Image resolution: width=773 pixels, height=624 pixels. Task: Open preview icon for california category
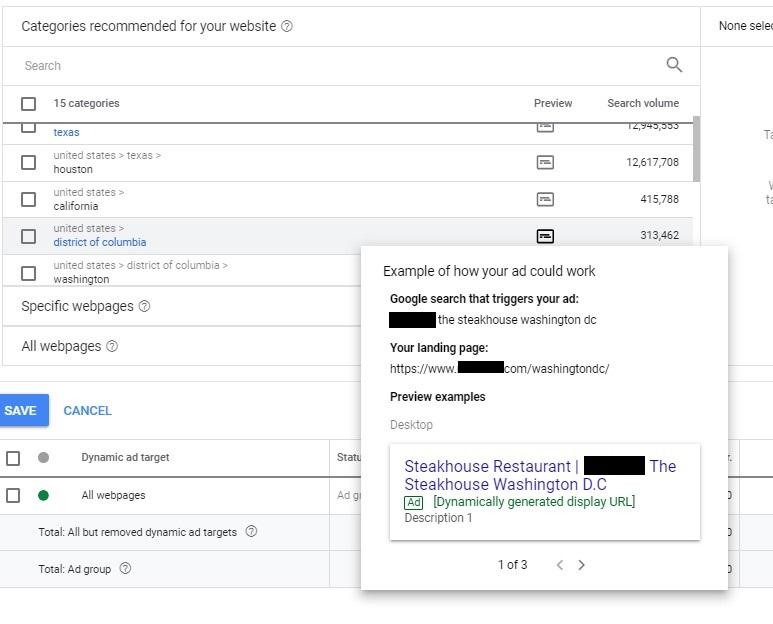tap(545, 199)
